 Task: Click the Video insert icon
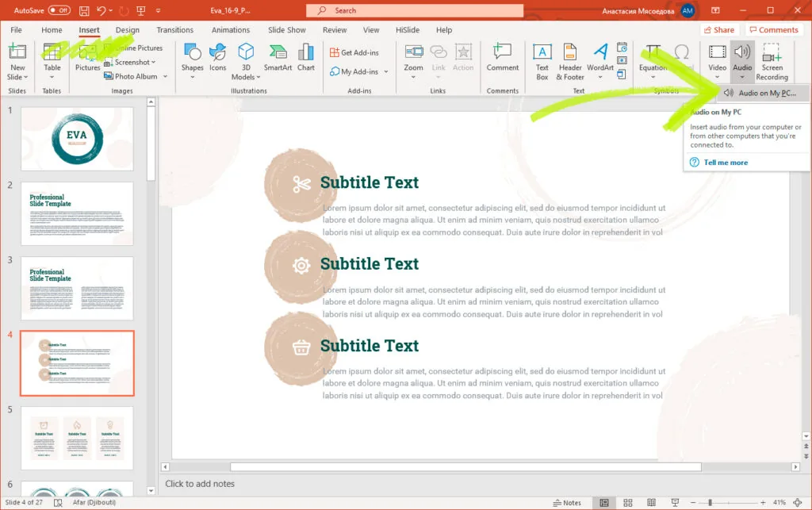point(717,52)
